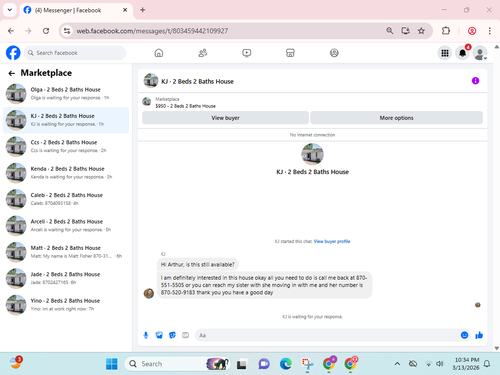
Task: Open Caleb - 2 Beds 2 Baths House chat
Action: [x=66, y=199]
